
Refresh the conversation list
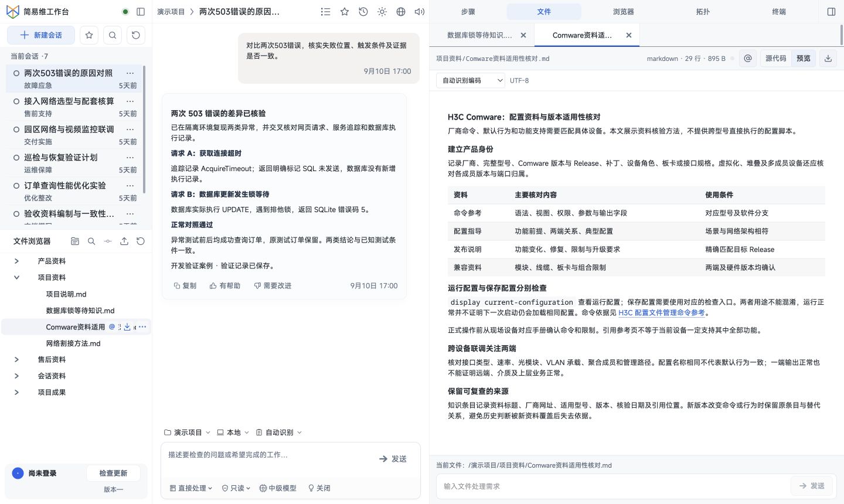pyautogui.click(x=136, y=35)
